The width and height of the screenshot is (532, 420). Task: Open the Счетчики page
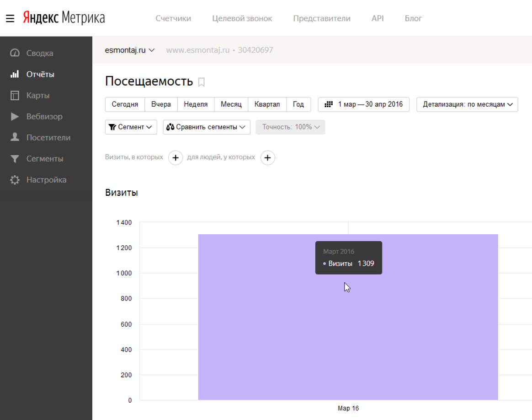click(173, 18)
